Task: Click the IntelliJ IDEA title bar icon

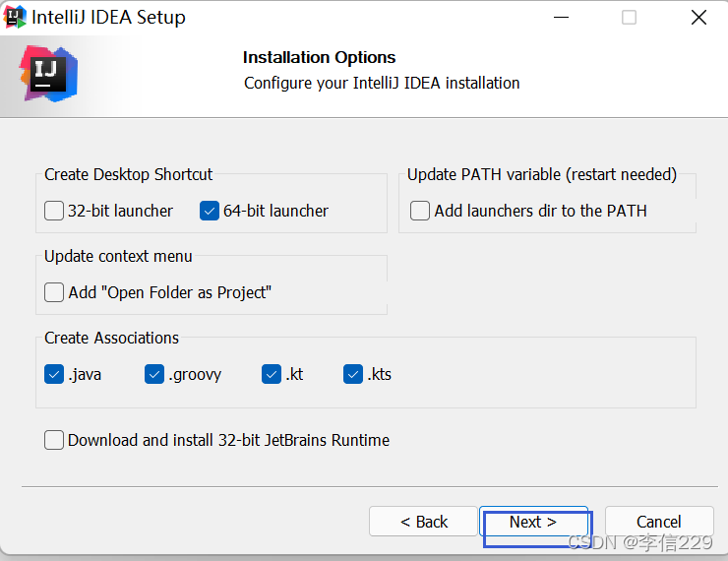Action: click(15, 17)
